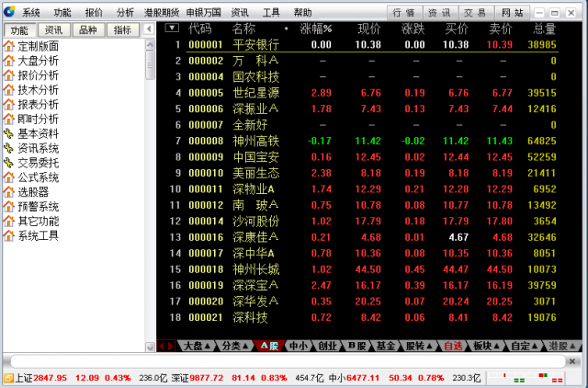Click the 行情 button at the top right
The width and height of the screenshot is (588, 388).
coord(403,13)
